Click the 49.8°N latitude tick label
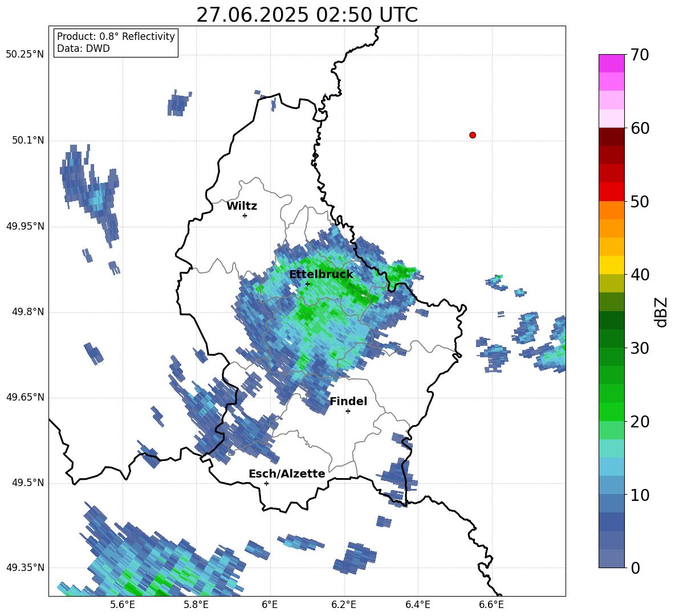Viewport: 675px width, 616px height. click(27, 312)
